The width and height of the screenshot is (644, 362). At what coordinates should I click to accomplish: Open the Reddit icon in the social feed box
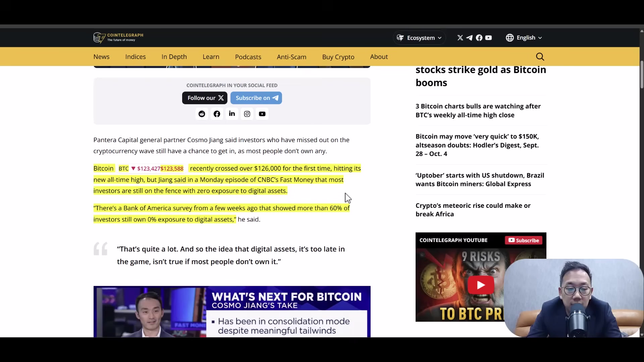pos(202,114)
